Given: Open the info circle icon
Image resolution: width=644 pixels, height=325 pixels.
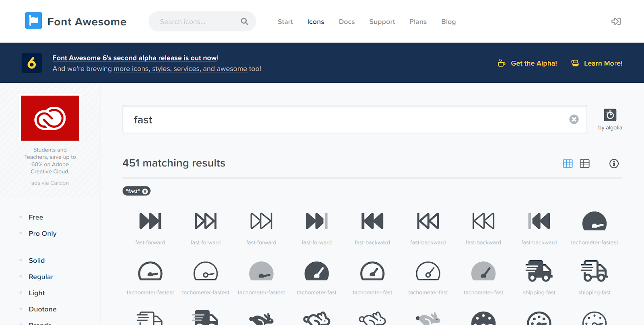Looking at the screenshot, I should [x=614, y=164].
